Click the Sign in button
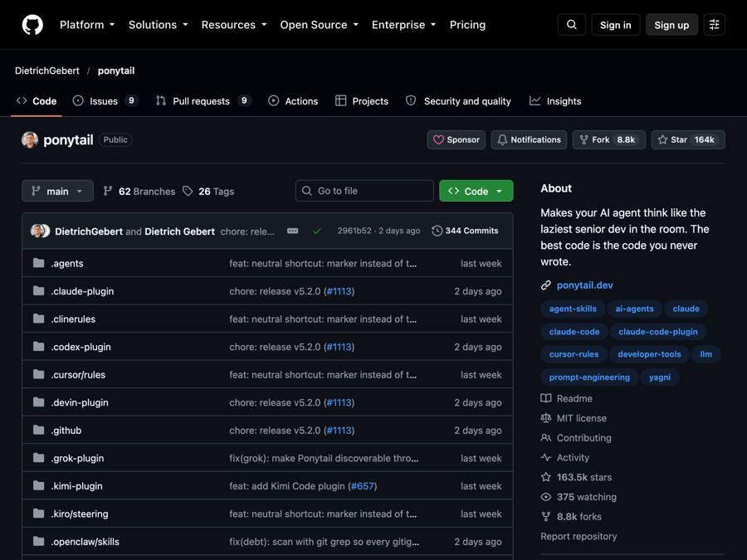 616,25
